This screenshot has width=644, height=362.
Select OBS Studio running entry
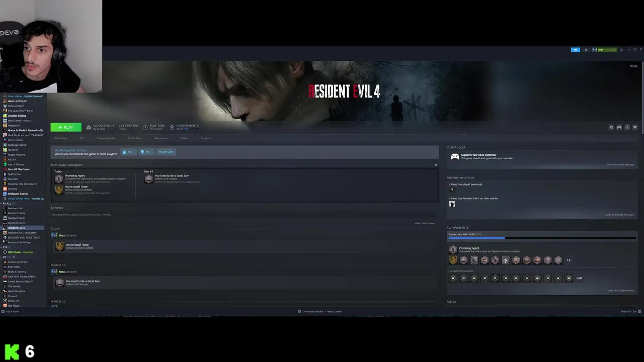click(20, 252)
